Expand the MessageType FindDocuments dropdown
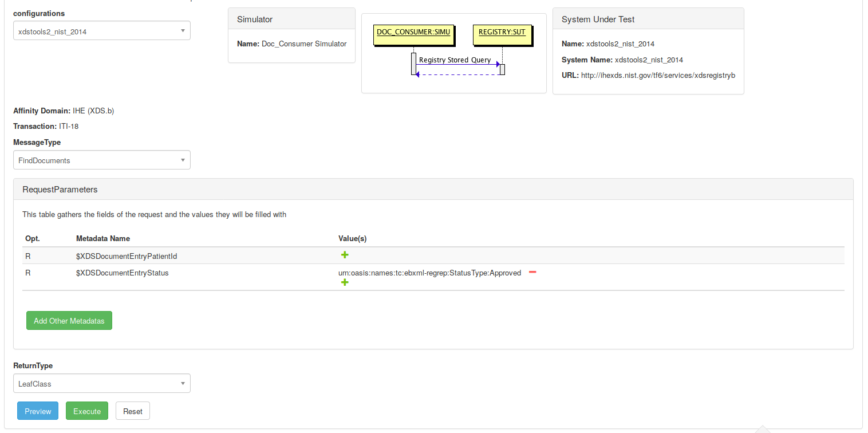The width and height of the screenshot is (868, 433). [x=102, y=160]
